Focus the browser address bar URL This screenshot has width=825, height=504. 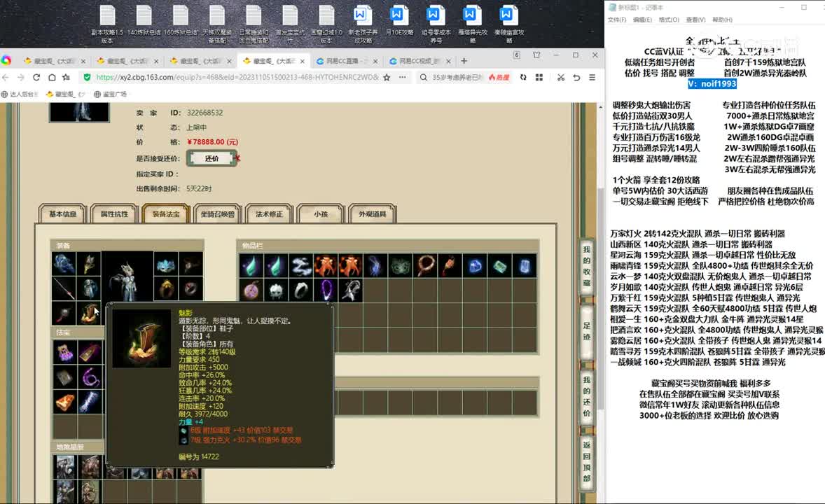pos(237,77)
